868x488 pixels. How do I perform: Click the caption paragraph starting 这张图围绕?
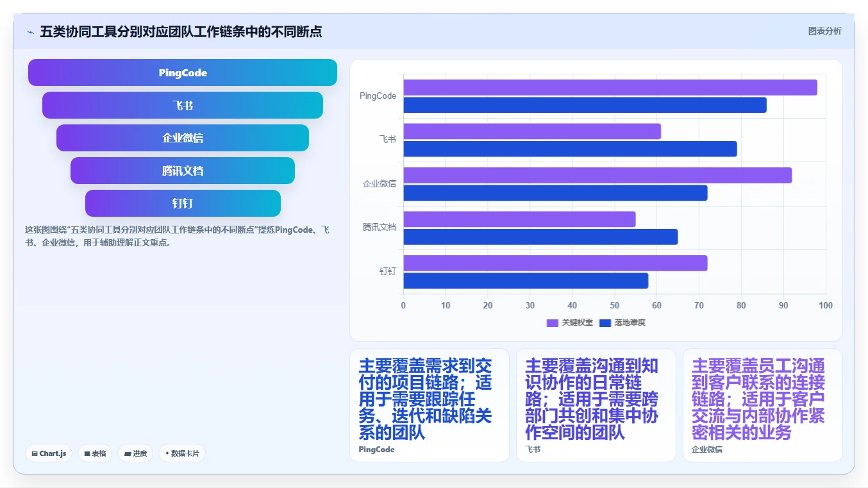178,236
